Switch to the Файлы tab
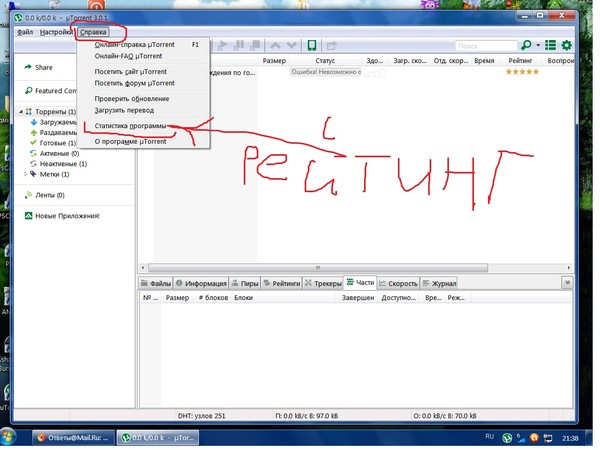The height and width of the screenshot is (450, 600). [x=156, y=284]
